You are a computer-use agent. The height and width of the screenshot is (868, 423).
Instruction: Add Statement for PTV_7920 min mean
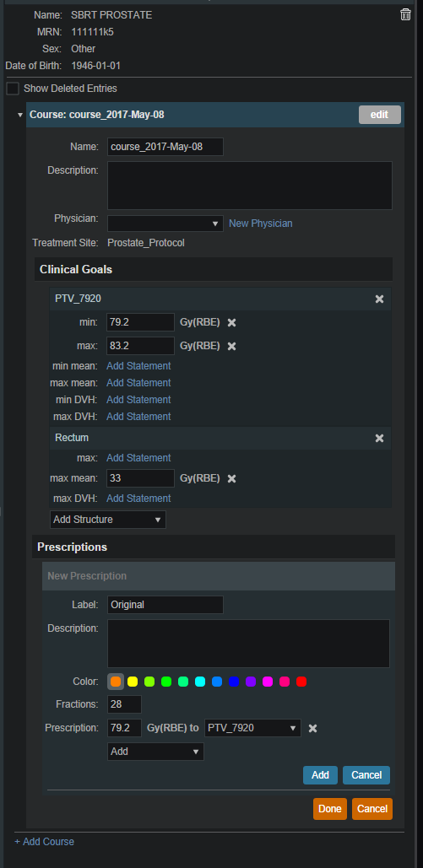click(138, 366)
